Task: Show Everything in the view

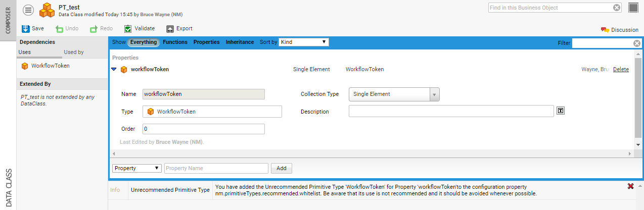Action: [x=144, y=42]
